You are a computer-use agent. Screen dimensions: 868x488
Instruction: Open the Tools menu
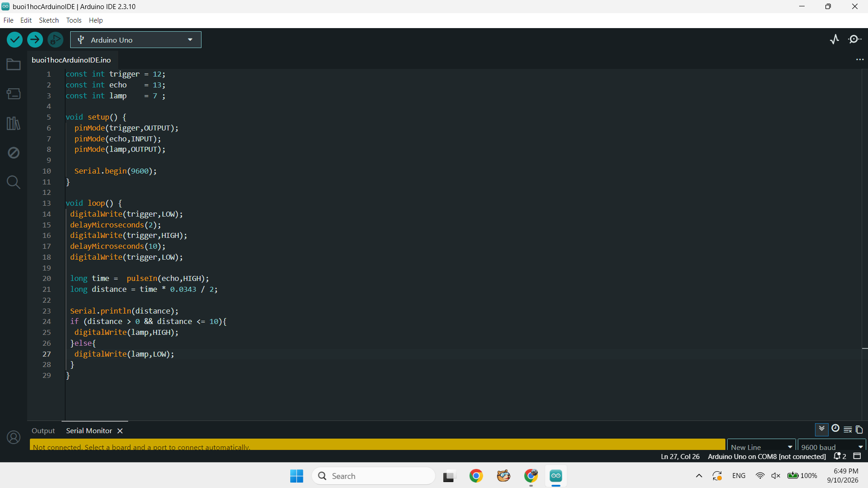[74, 20]
